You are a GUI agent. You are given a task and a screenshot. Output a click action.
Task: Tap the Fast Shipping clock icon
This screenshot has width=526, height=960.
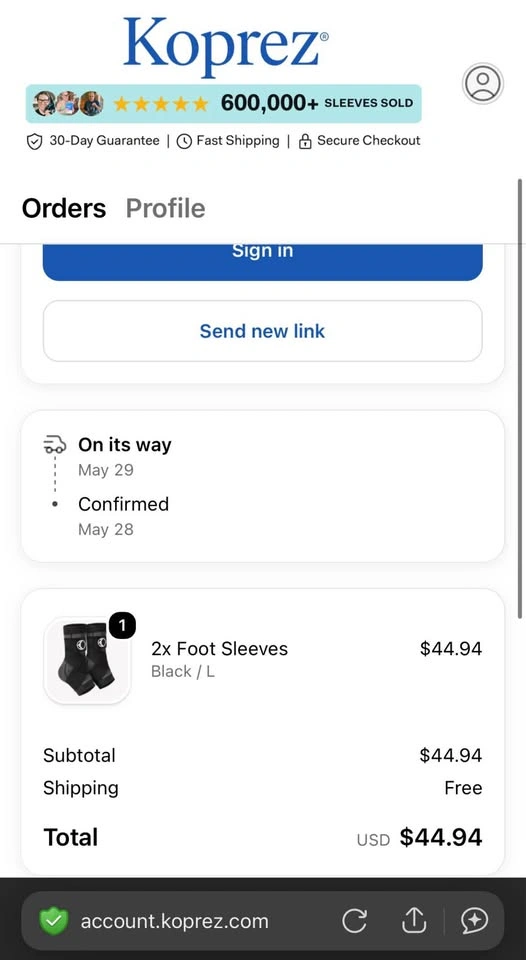coord(184,141)
